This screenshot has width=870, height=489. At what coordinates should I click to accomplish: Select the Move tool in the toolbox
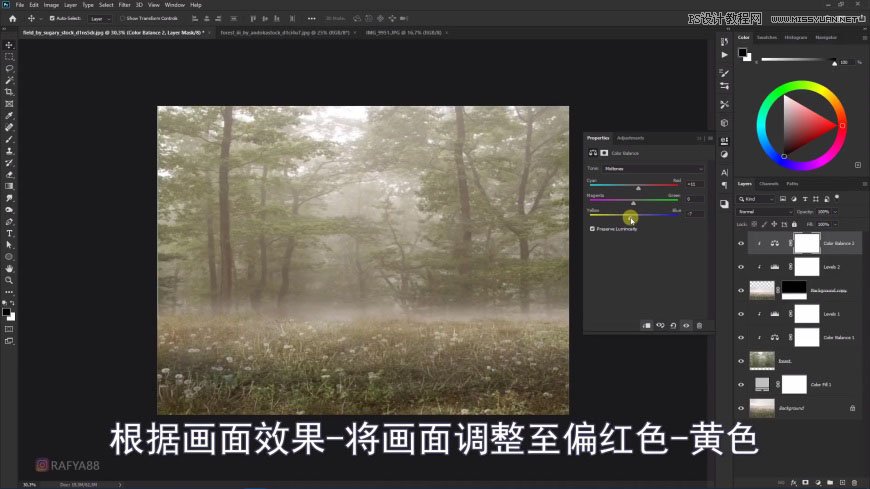click(9, 45)
